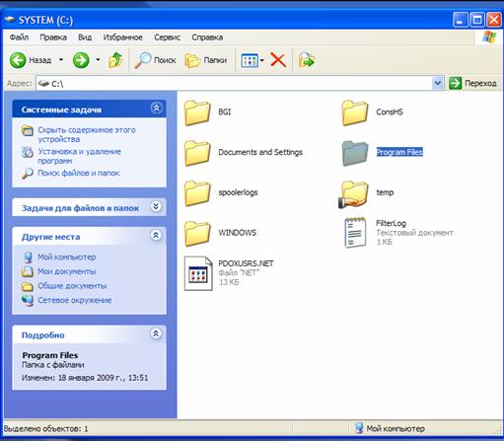Click the selected Program Files folder icon
504x441 pixels.
tap(354, 153)
